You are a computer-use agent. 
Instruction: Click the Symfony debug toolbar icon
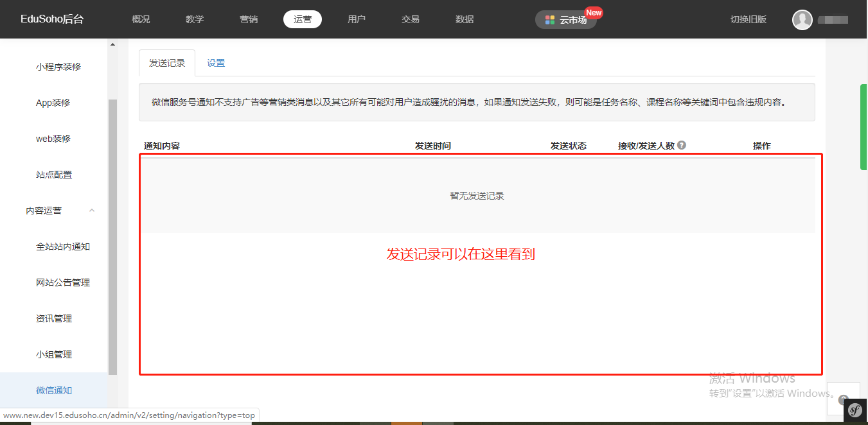click(x=855, y=410)
